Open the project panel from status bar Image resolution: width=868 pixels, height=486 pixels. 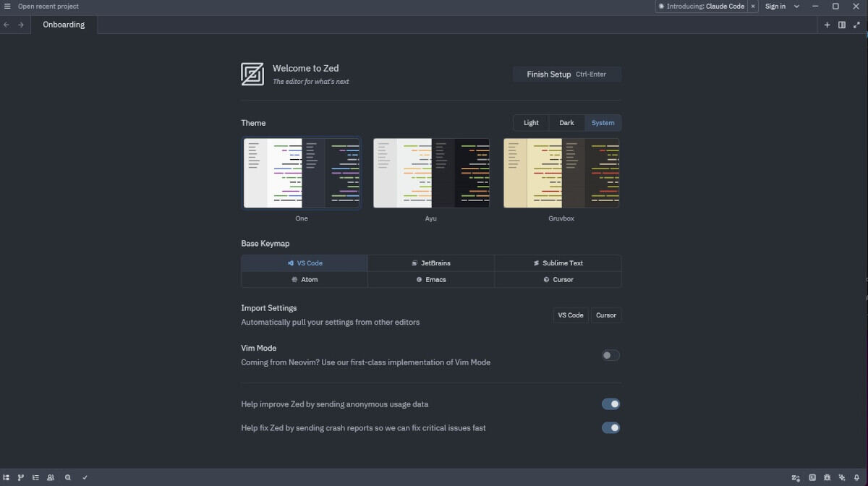click(x=7, y=477)
